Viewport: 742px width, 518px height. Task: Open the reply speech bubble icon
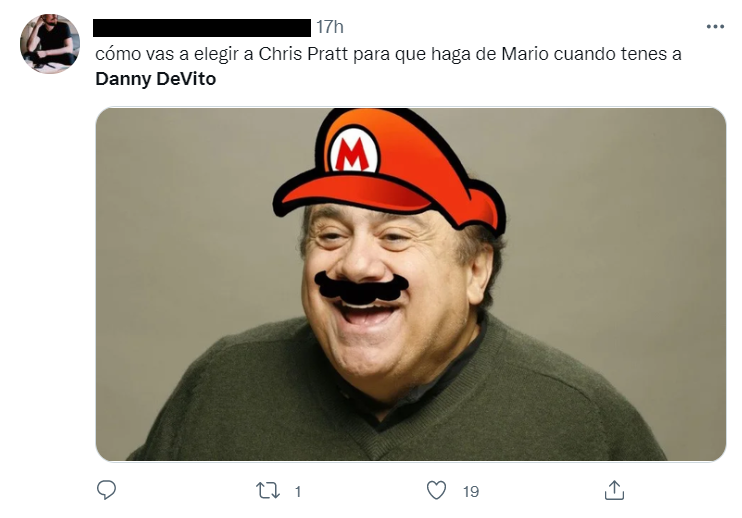[106, 490]
